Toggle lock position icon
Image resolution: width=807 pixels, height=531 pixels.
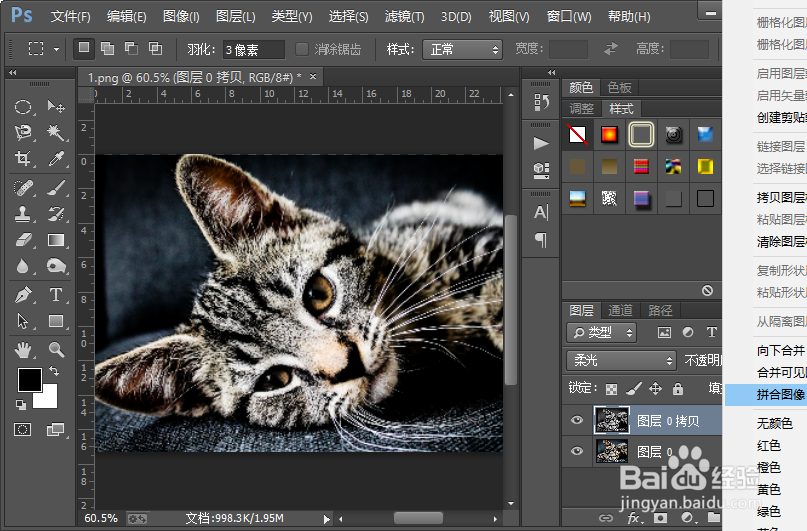[655, 388]
